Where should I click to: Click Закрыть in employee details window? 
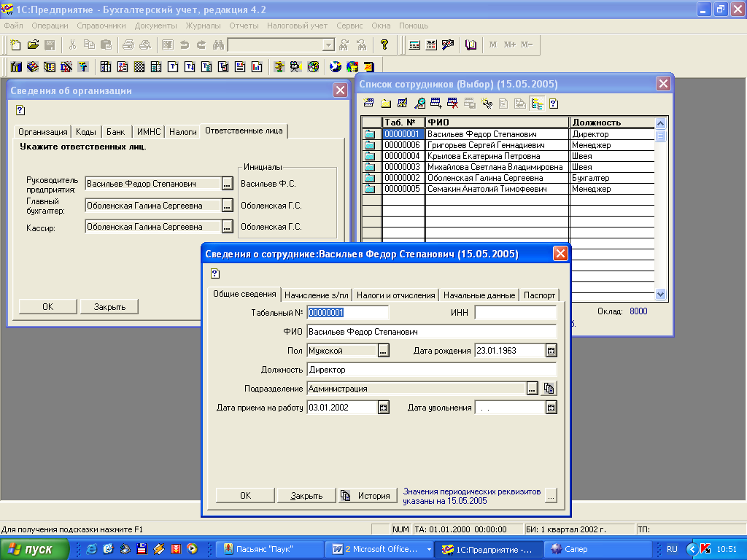(x=306, y=496)
